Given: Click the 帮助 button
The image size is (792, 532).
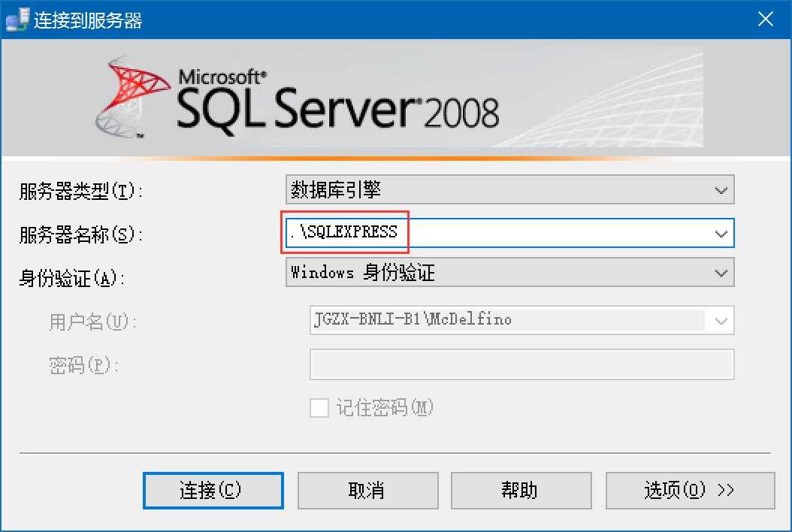Looking at the screenshot, I should click(521, 490).
